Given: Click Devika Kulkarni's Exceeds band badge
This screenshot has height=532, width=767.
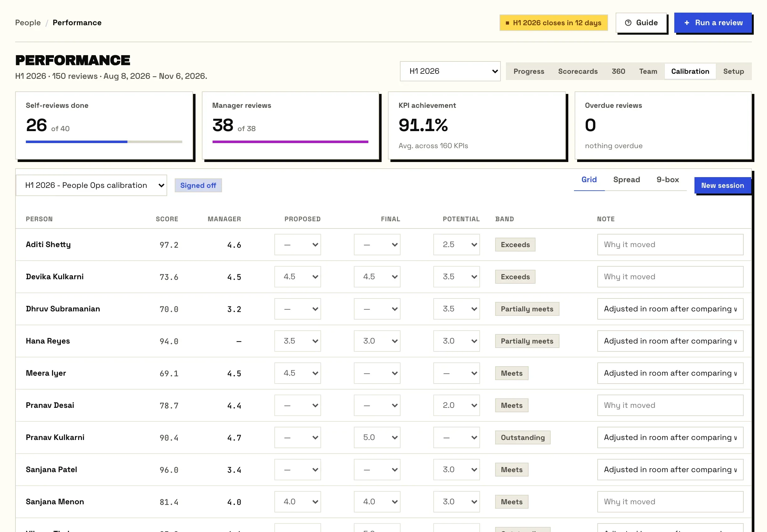Looking at the screenshot, I should [515, 277].
